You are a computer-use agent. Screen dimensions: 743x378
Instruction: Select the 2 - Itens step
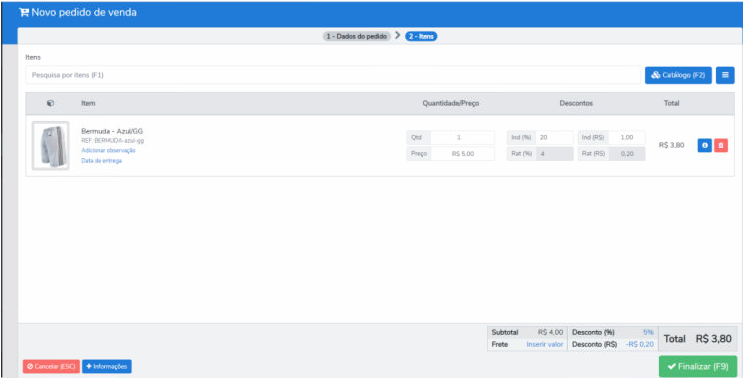[x=421, y=36]
